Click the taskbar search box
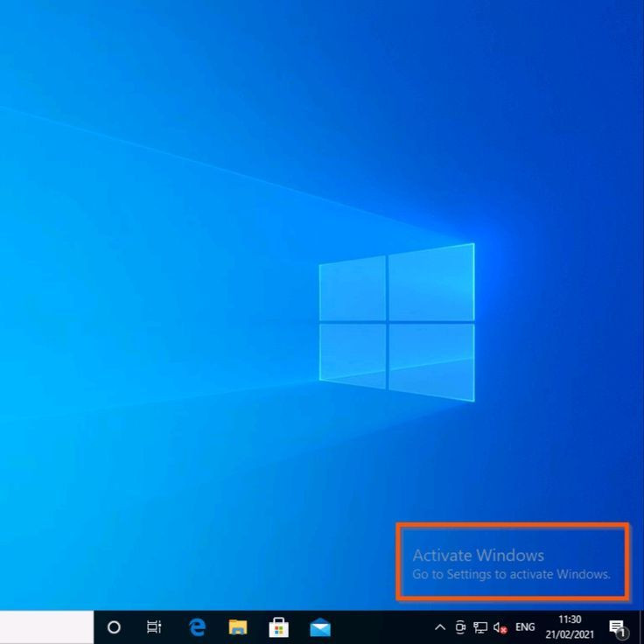Screen dimensions: 644x644 (x=47, y=627)
